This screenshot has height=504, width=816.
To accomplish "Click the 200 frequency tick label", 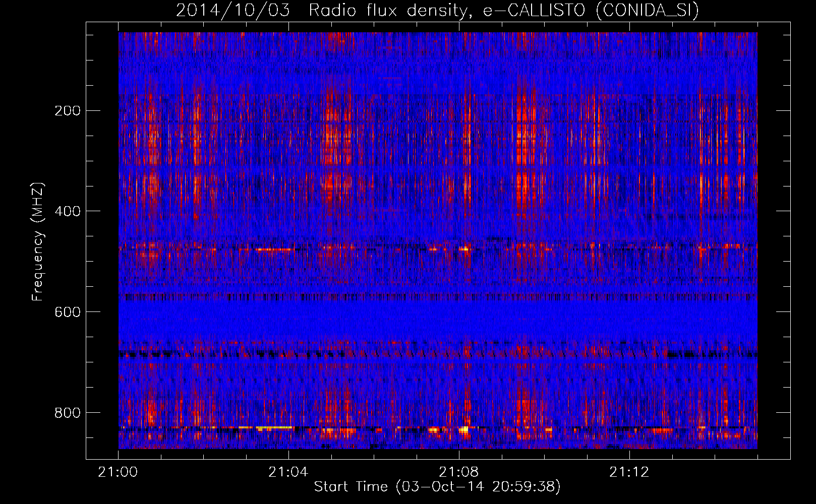I will tap(68, 111).
